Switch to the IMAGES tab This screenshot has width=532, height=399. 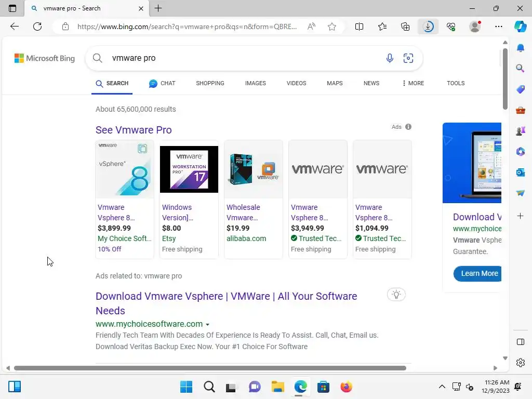click(x=256, y=83)
